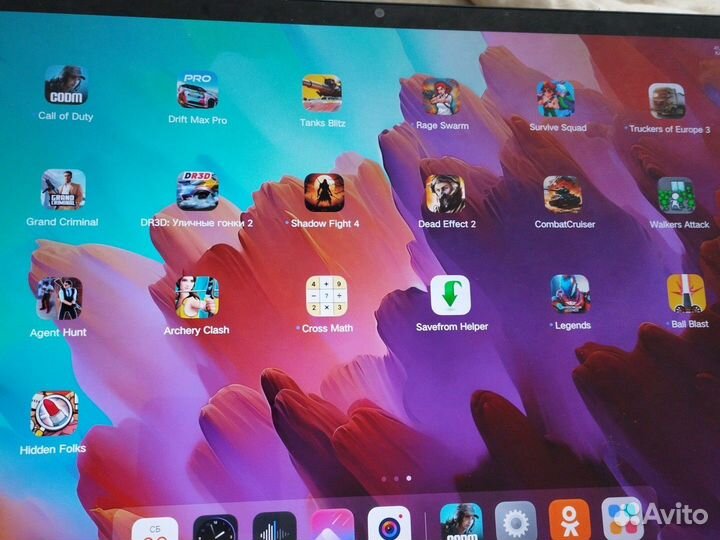Open the Grand Criminal game
Viewport: 720px width, 540px height.
[x=63, y=189]
